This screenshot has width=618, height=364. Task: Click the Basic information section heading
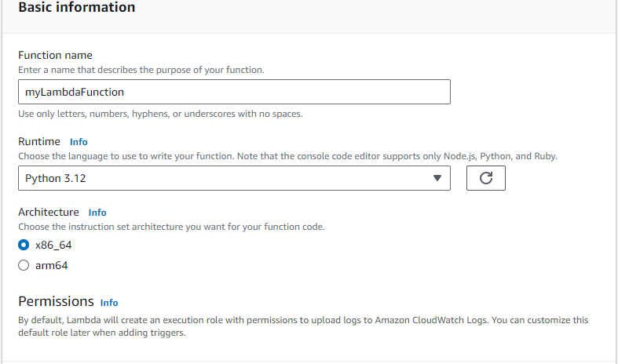[76, 8]
